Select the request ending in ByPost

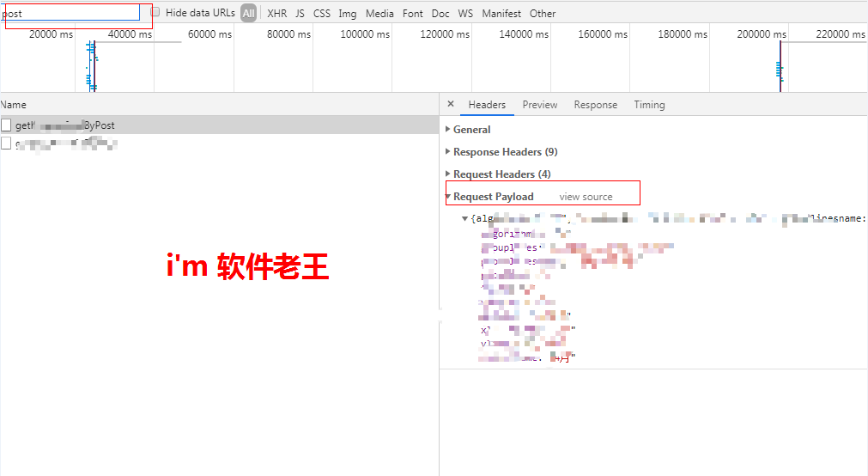tap(219, 125)
